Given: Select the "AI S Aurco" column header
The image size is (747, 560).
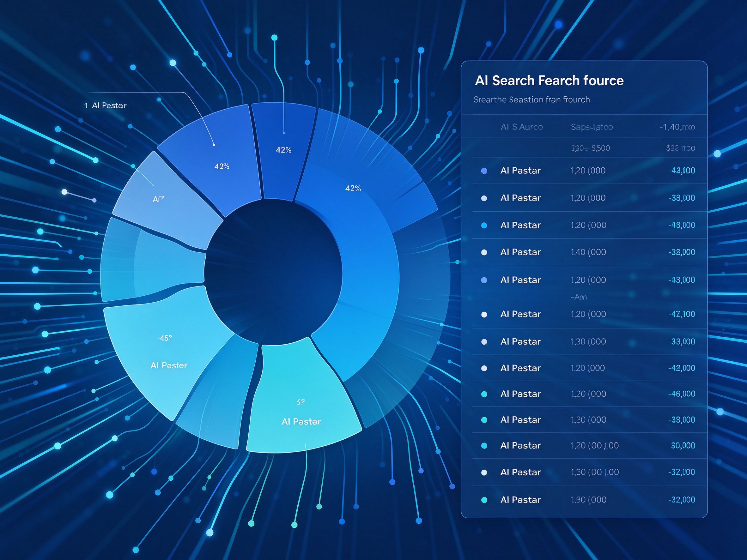Looking at the screenshot, I should (522, 127).
